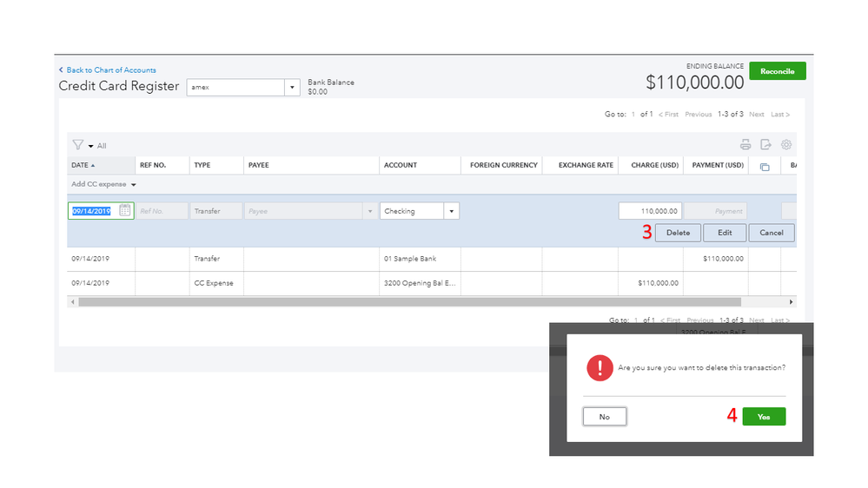Select the 3200 Opening Bal CC Expense row
Image resolution: width=868 pixels, height=488 pixels.
point(432,283)
